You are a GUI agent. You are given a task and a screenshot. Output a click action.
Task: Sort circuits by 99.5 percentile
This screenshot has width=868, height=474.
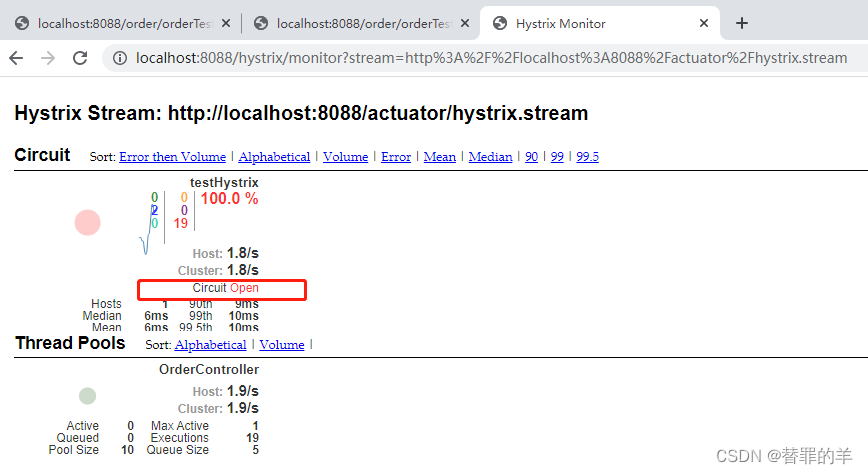coord(587,157)
